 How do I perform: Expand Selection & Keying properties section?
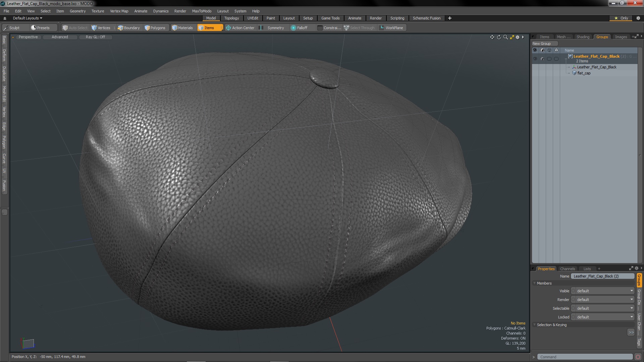click(534, 324)
